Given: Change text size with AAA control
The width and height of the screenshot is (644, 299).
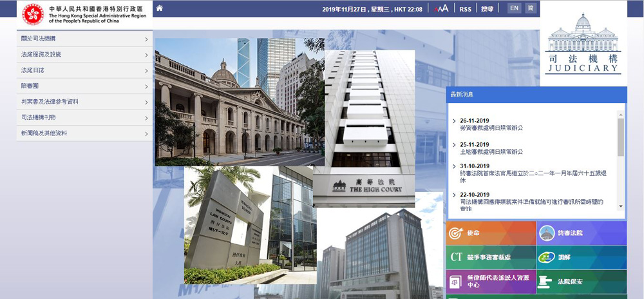Looking at the screenshot, I should click(x=442, y=8).
